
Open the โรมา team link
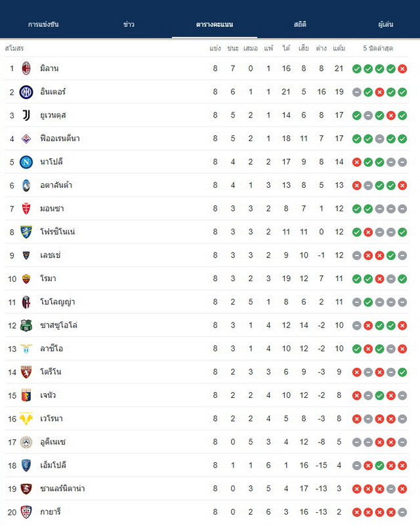coord(48,278)
